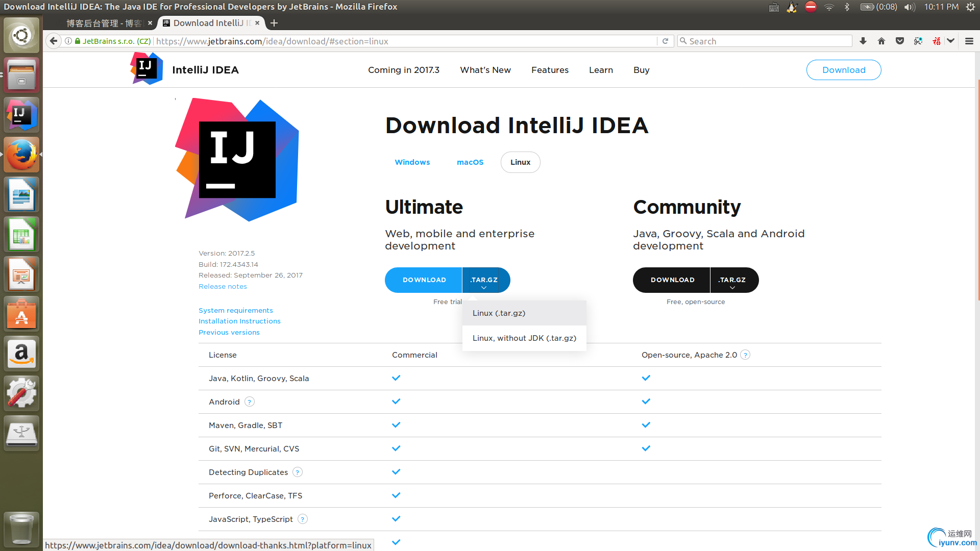Reload the page with refresh icon
The image size is (980, 551).
[x=665, y=41]
